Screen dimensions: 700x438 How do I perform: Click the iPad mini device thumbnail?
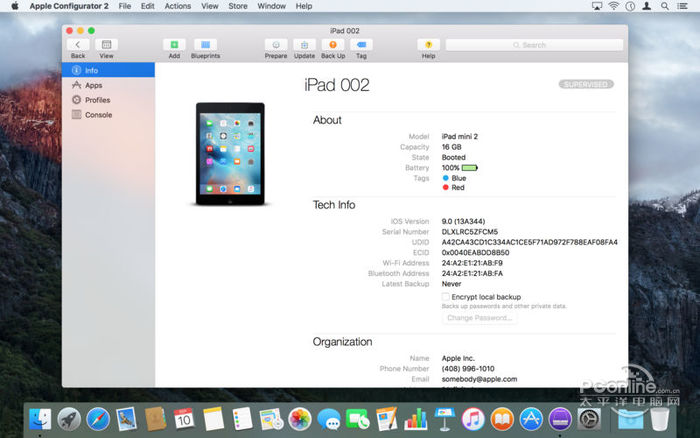click(x=230, y=154)
